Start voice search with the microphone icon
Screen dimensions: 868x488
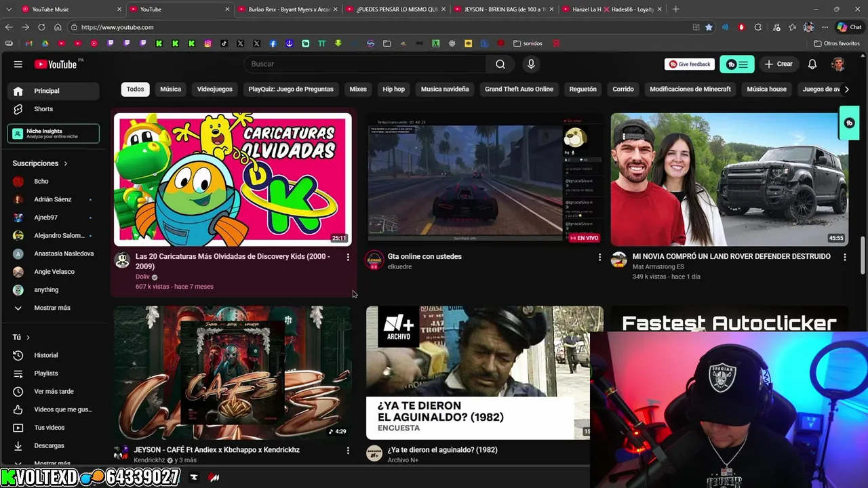[x=531, y=64]
